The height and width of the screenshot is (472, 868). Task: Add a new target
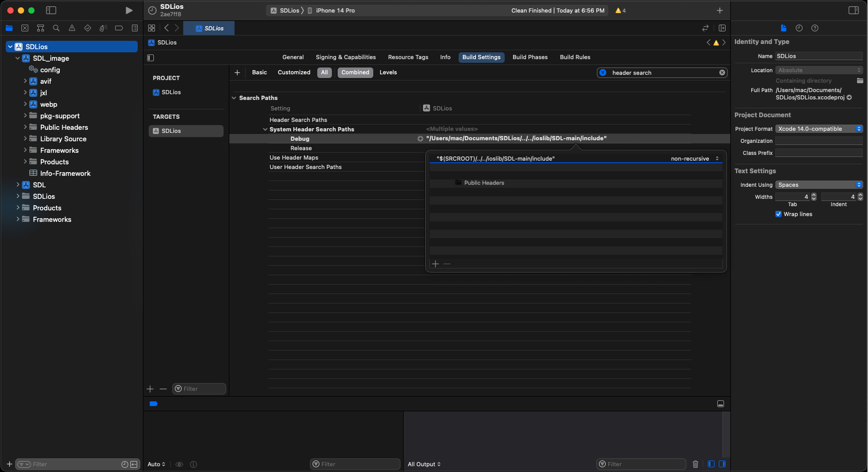click(x=150, y=389)
